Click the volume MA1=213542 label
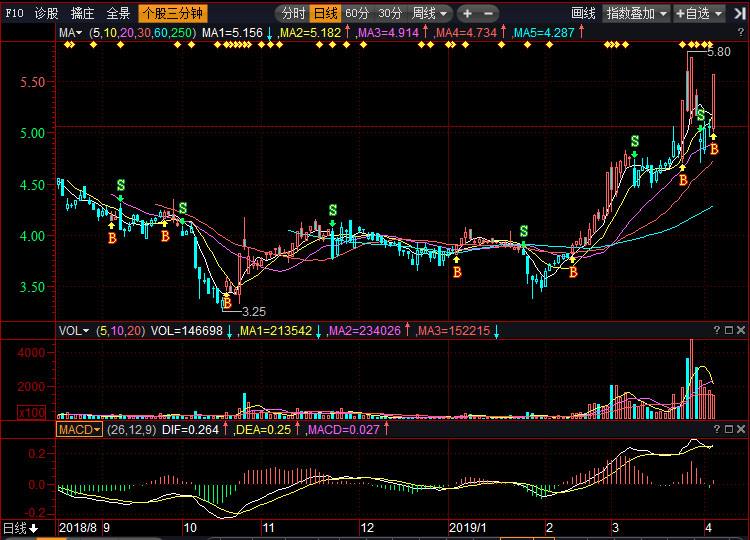Screen dimensions: 750x540 [x=276, y=331]
